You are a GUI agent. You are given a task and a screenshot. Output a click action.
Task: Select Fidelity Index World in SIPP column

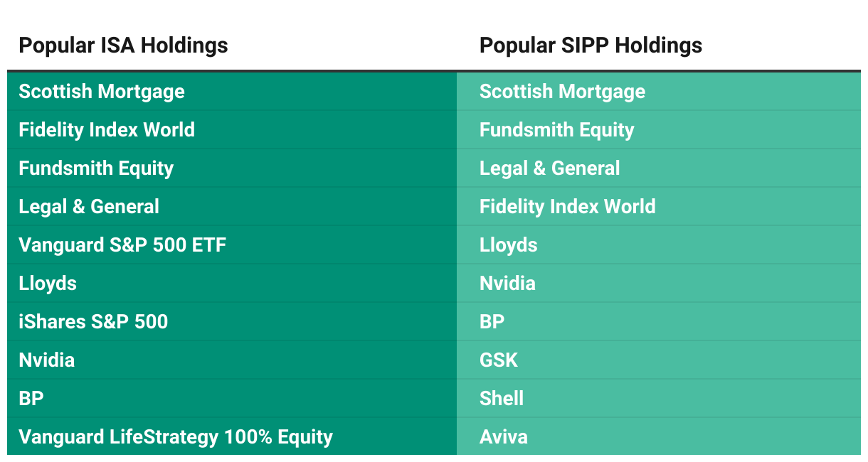568,207
